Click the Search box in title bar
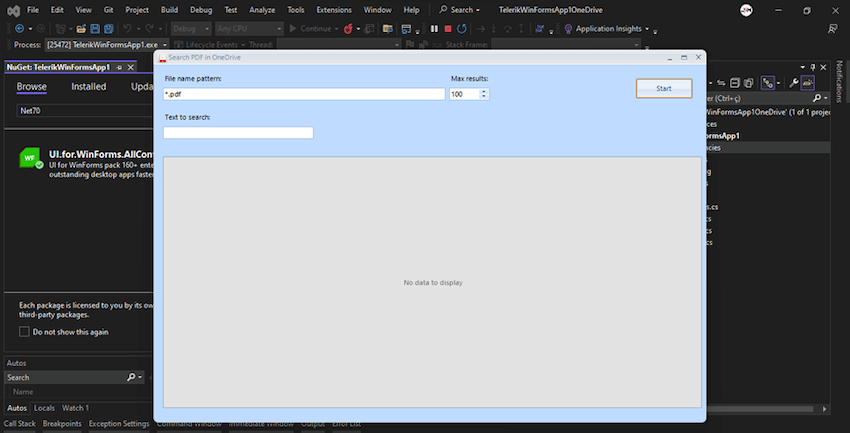This screenshot has height=433, width=850. tap(460, 10)
